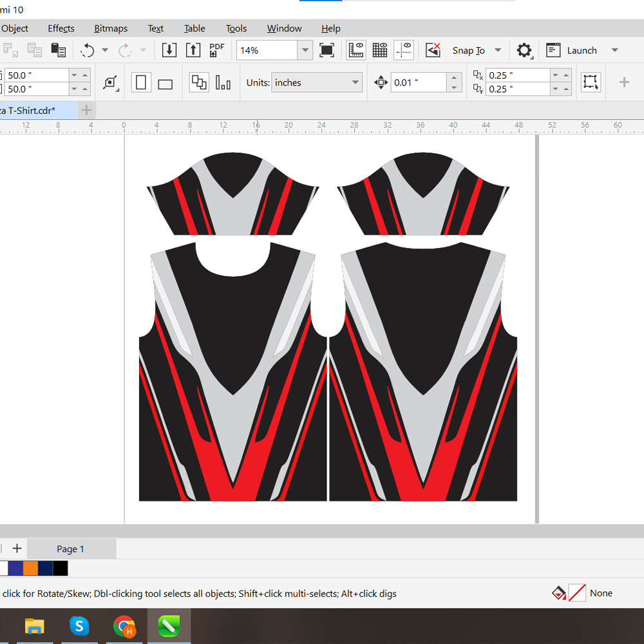Image resolution: width=644 pixels, height=644 pixels.
Task: Click the Undo arrow icon
Action: coord(88,50)
